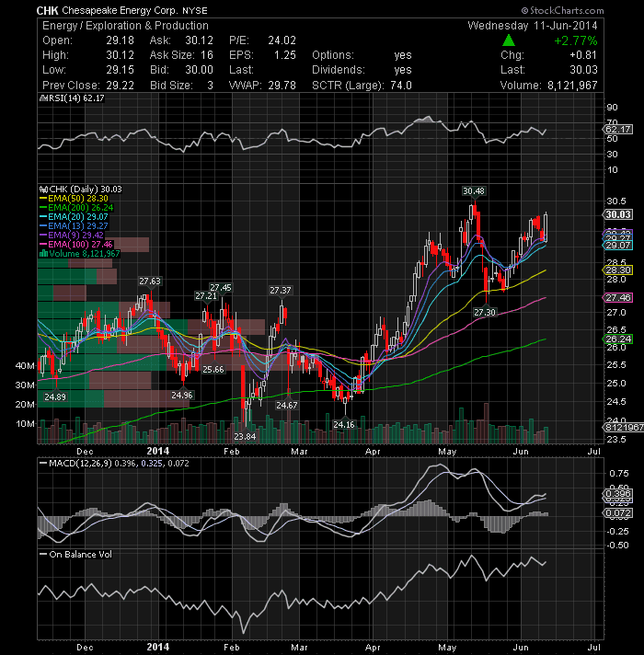Click the RSI(14) indicator line icon
Image resolution: width=644 pixels, height=655 pixels.
[43, 98]
